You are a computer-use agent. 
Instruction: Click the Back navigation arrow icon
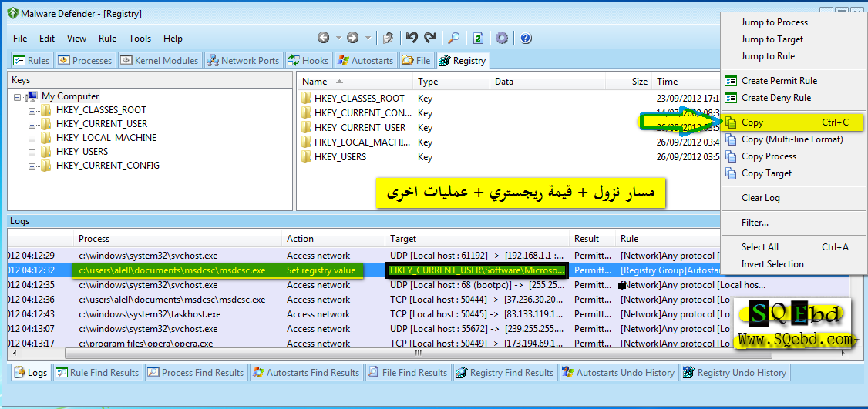tap(323, 38)
